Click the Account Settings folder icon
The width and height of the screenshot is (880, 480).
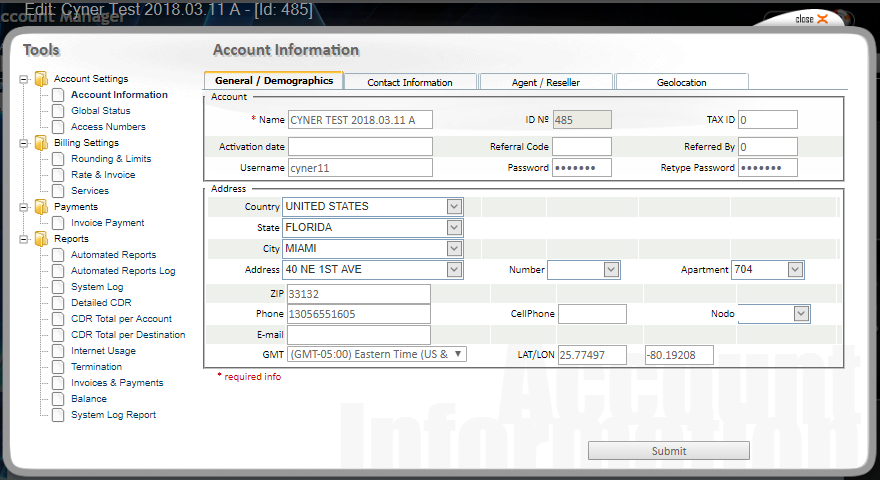click(41, 79)
